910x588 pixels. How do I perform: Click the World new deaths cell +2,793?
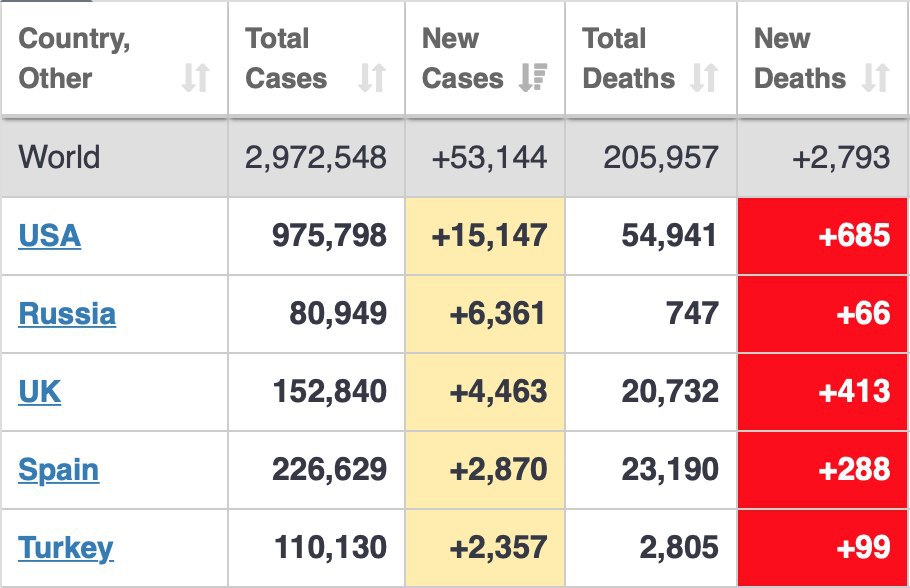tap(840, 158)
